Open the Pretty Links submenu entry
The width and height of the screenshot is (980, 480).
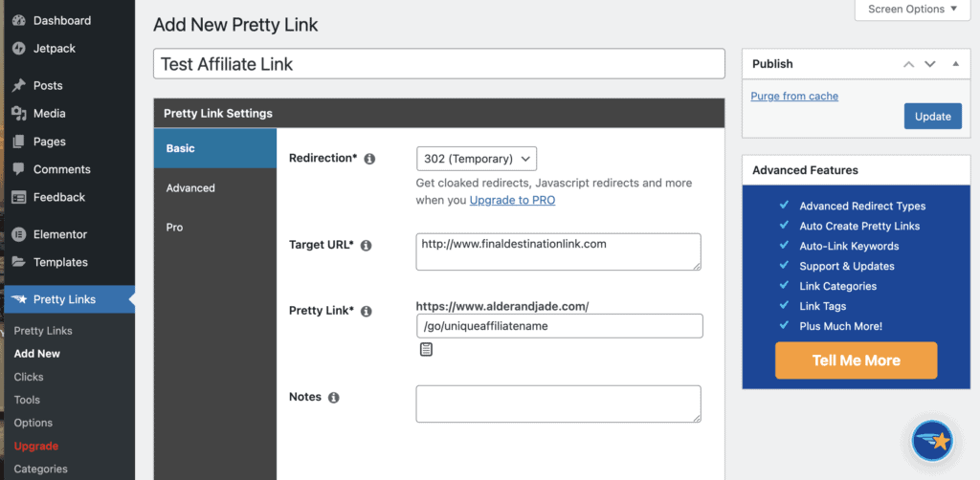[43, 331]
